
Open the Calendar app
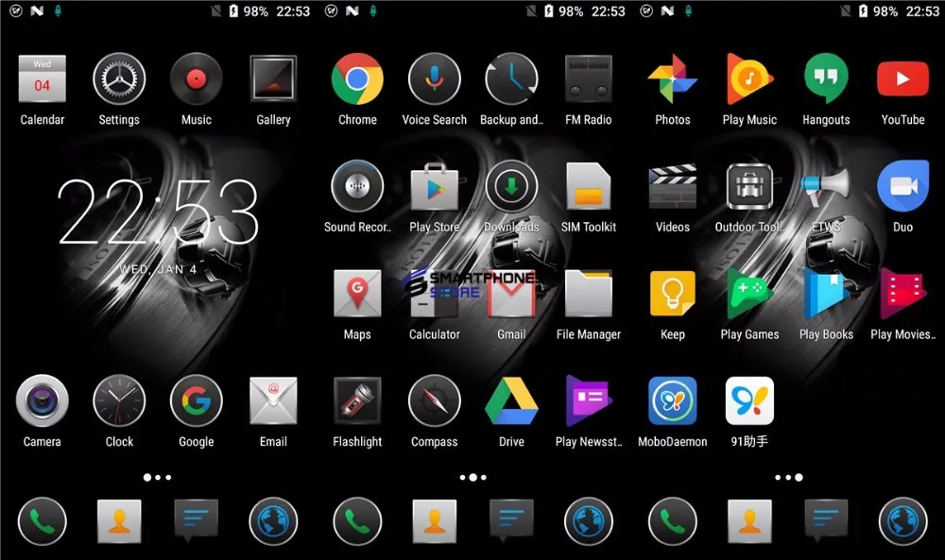43,79
